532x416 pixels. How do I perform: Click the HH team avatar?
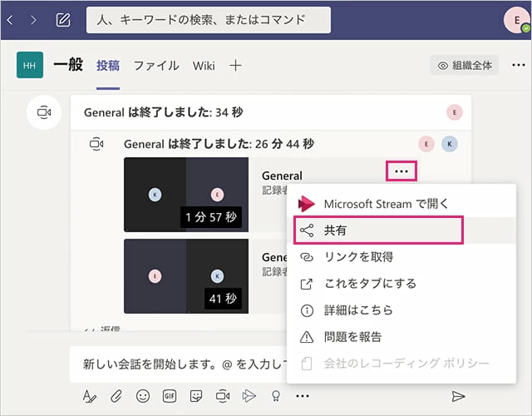30,65
